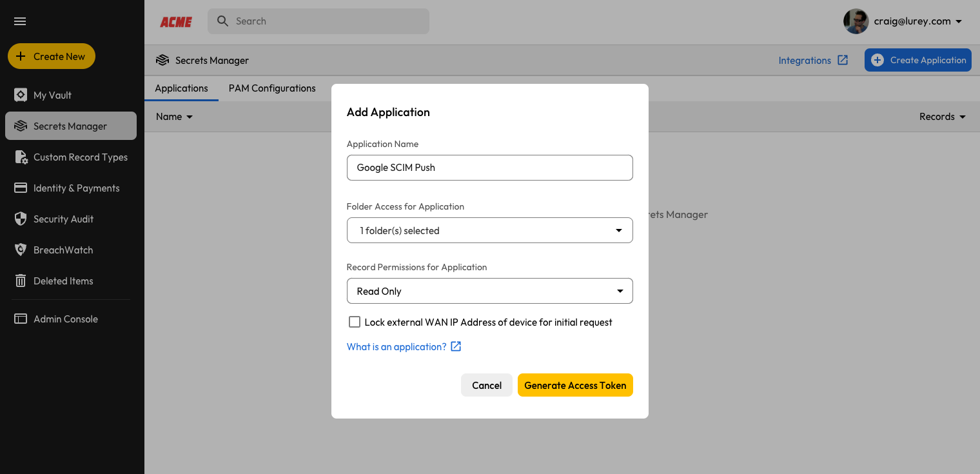Cancel the Add Application dialog

pyautogui.click(x=486, y=385)
